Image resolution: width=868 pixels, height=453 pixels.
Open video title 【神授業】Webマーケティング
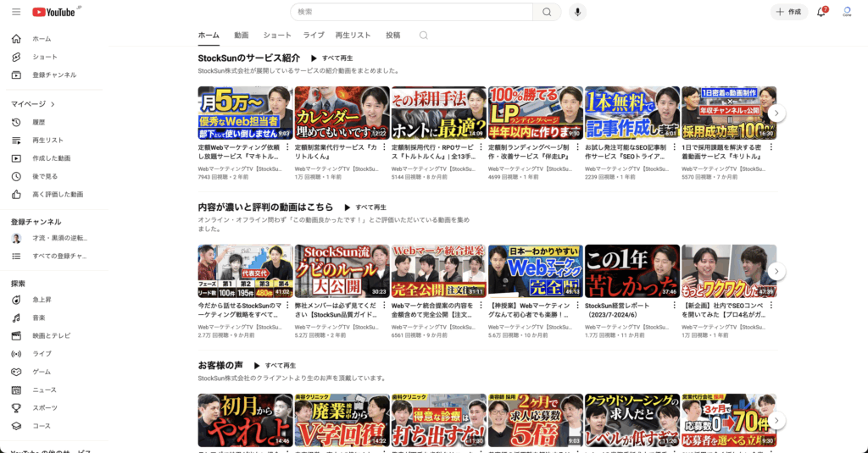coord(529,310)
